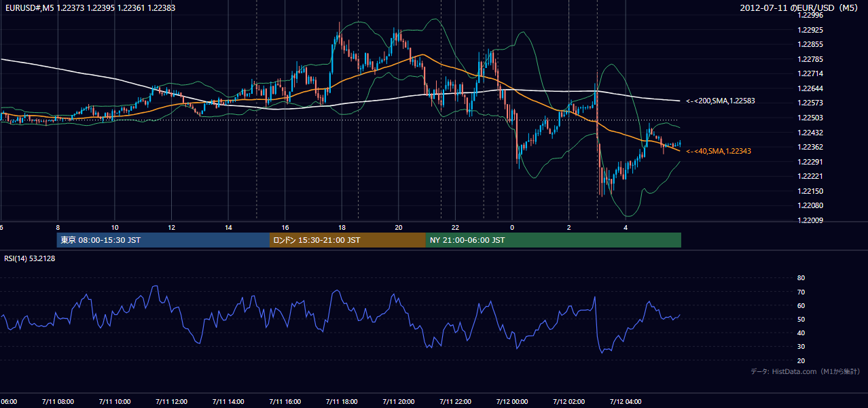Click the 7/11 08:00 bottom time label

tap(58, 401)
